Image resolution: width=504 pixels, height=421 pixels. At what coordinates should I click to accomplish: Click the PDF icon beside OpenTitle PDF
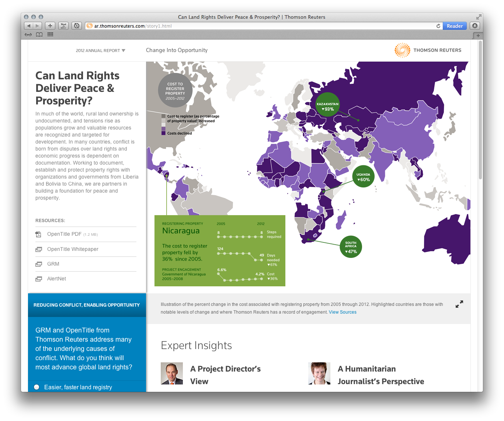point(38,234)
